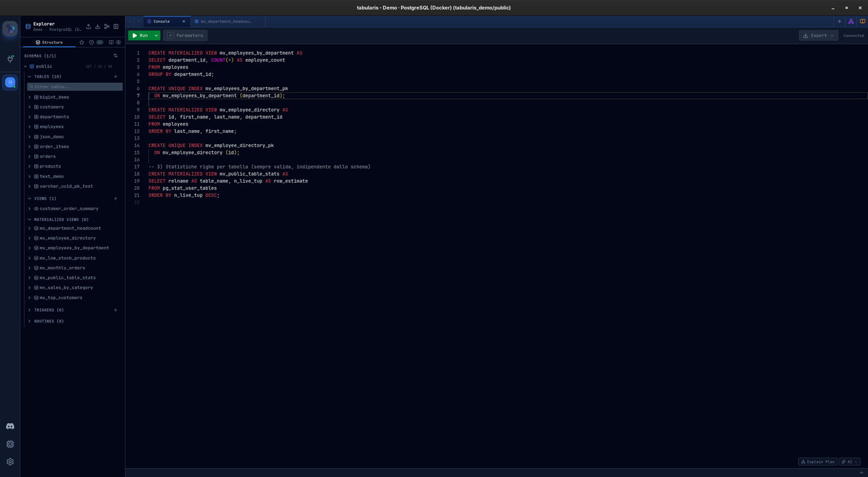The height and width of the screenshot is (477, 868).
Task: Open query history clock tab
Action: tap(96, 42)
